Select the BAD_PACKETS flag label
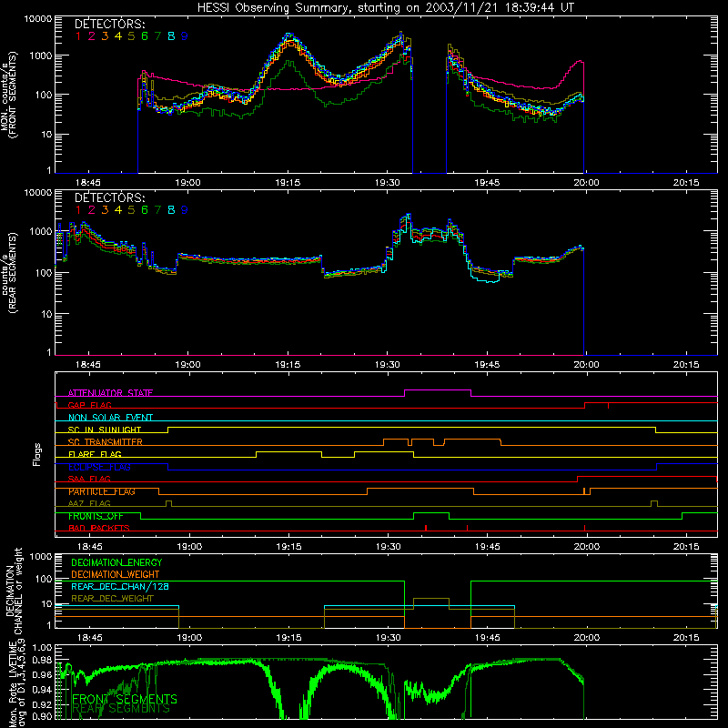Image resolution: width=728 pixels, height=728 pixels. coord(99,529)
